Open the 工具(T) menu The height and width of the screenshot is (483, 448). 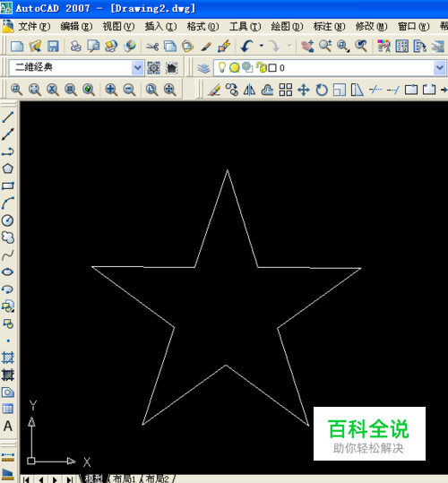click(245, 27)
